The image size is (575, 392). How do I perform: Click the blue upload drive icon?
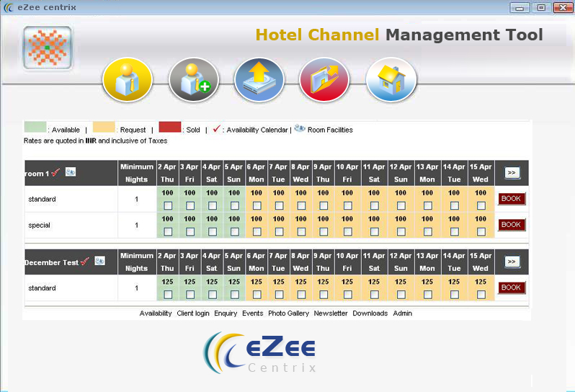click(x=259, y=80)
